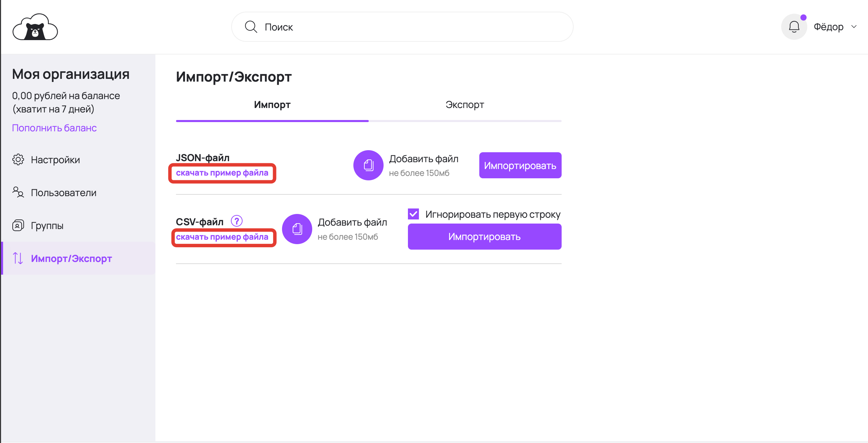Click add file icon for JSON import

coord(368,165)
